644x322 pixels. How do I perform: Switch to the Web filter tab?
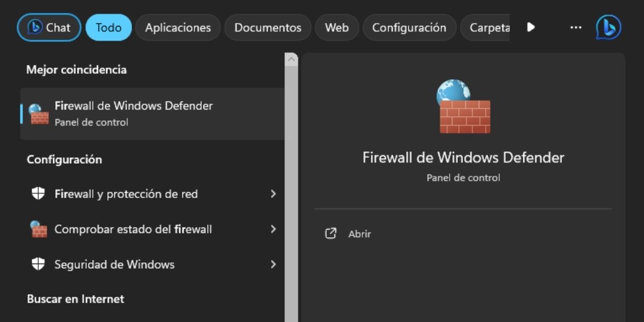pos(337,27)
